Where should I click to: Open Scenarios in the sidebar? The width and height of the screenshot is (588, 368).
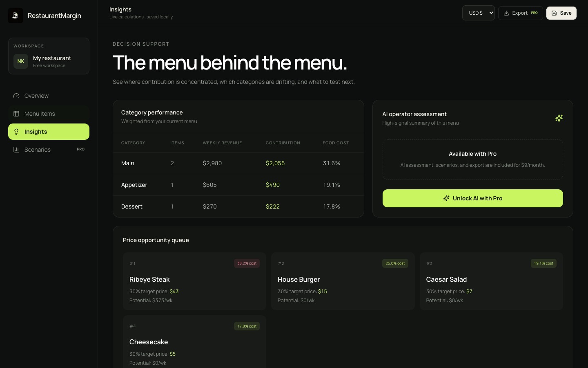[49, 150]
